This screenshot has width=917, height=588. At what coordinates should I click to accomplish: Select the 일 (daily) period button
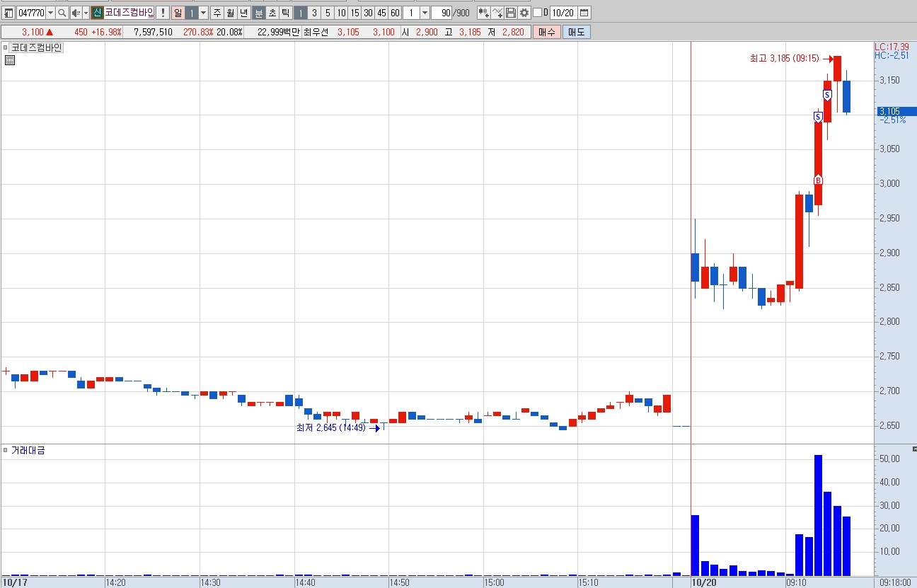[x=178, y=13]
